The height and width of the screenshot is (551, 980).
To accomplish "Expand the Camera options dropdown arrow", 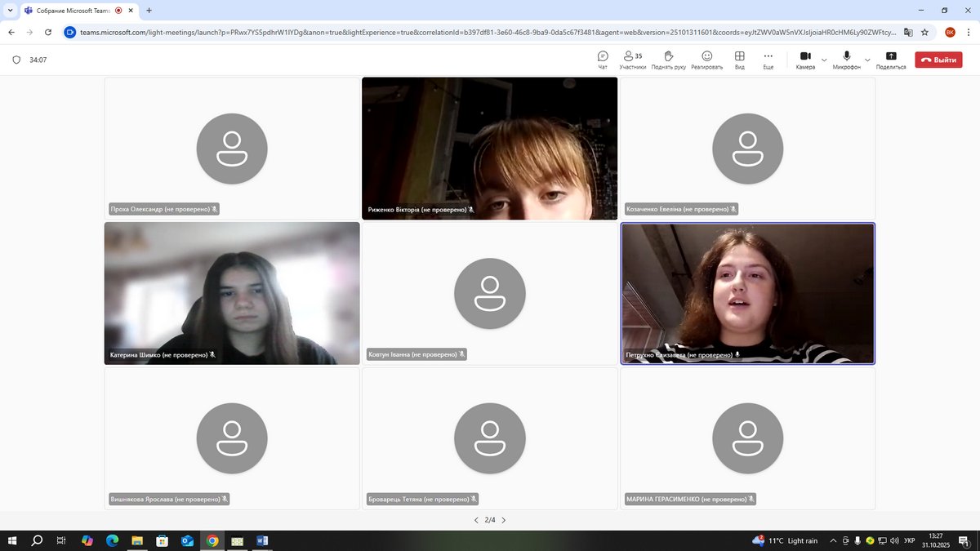I will (824, 60).
